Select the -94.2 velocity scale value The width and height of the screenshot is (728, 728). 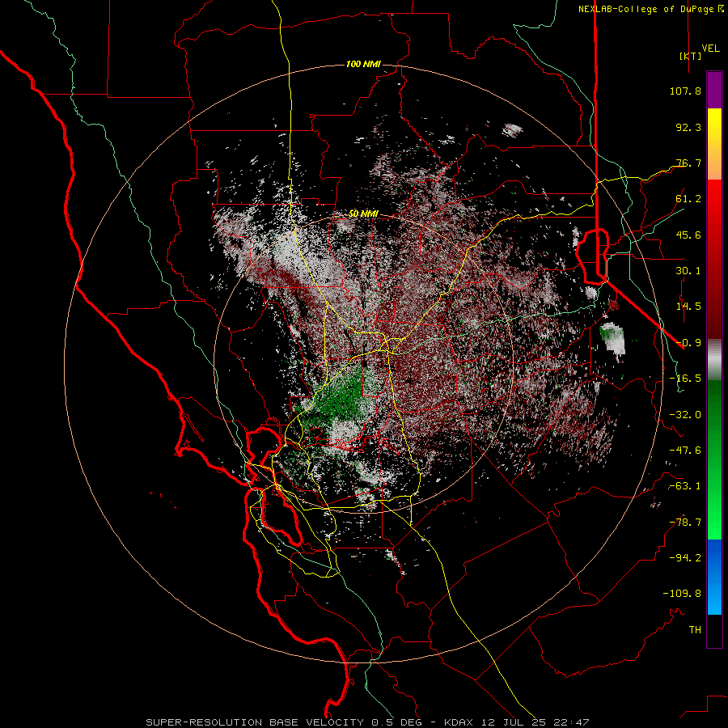pos(685,558)
